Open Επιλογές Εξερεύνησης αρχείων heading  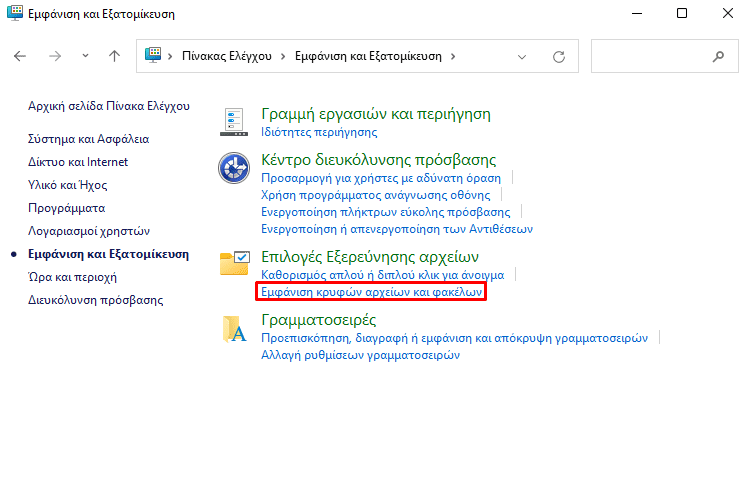click(370, 257)
